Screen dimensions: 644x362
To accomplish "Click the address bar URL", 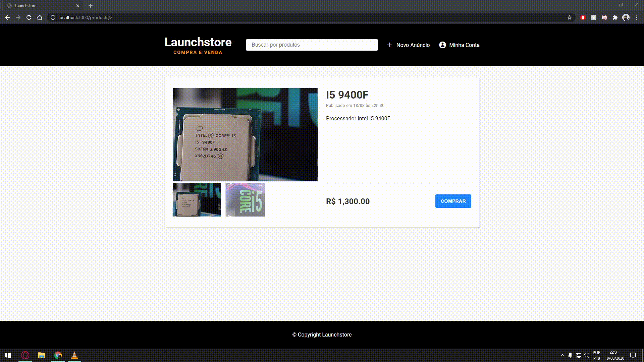I will pos(85,17).
